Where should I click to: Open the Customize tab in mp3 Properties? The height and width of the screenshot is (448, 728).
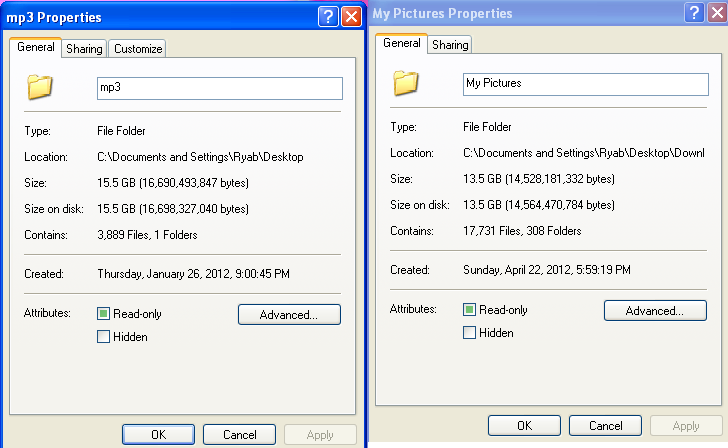[137, 49]
